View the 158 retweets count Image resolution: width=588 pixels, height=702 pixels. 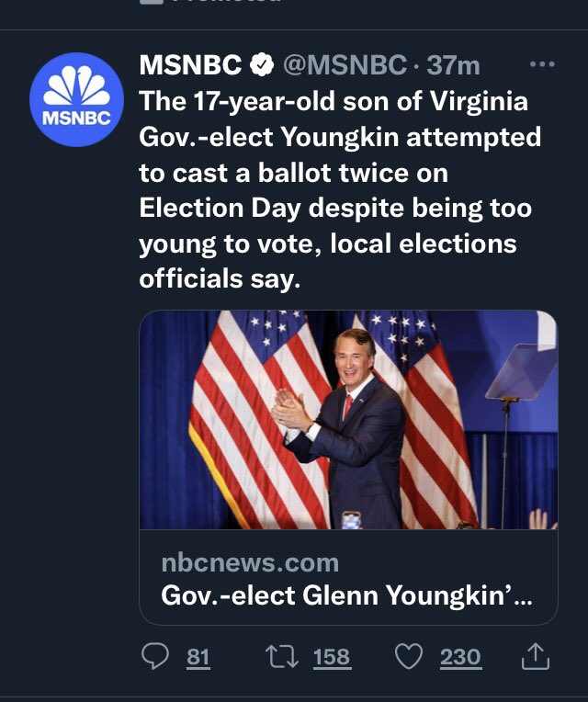(x=332, y=657)
